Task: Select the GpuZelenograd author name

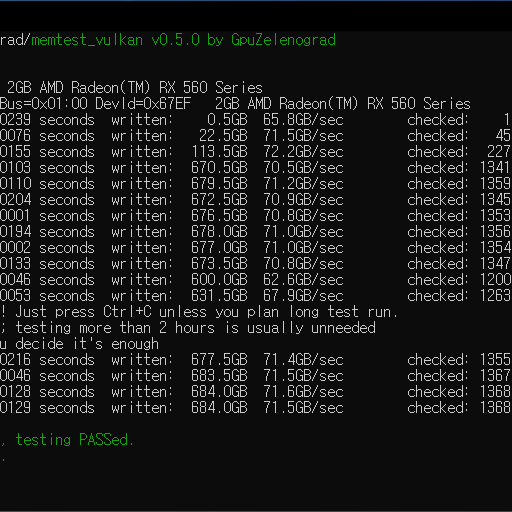Action: [x=283, y=40]
